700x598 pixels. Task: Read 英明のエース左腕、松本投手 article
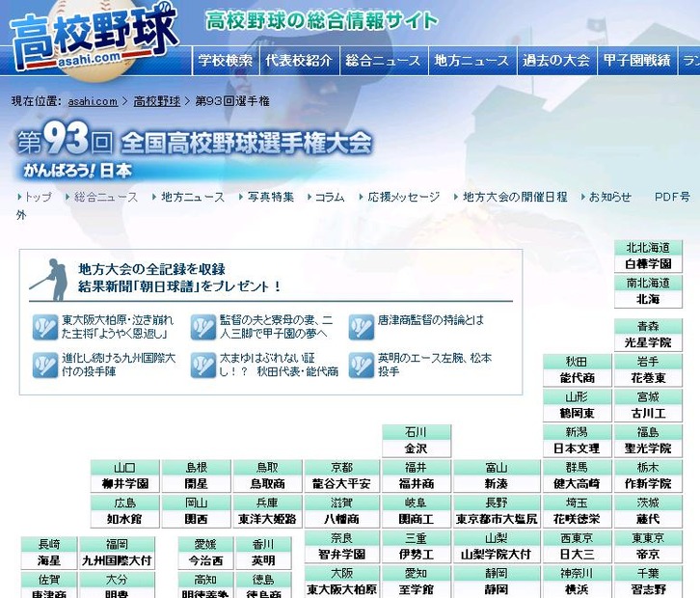click(x=435, y=365)
